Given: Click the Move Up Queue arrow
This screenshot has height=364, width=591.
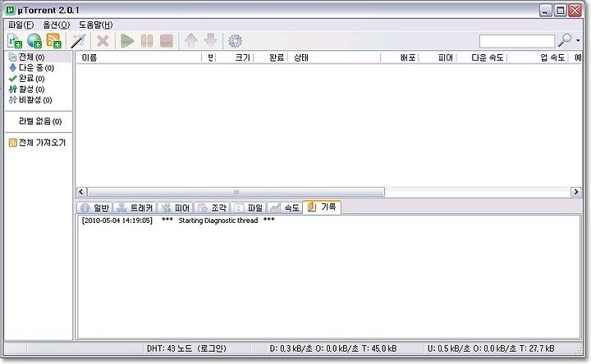Looking at the screenshot, I should click(x=191, y=41).
